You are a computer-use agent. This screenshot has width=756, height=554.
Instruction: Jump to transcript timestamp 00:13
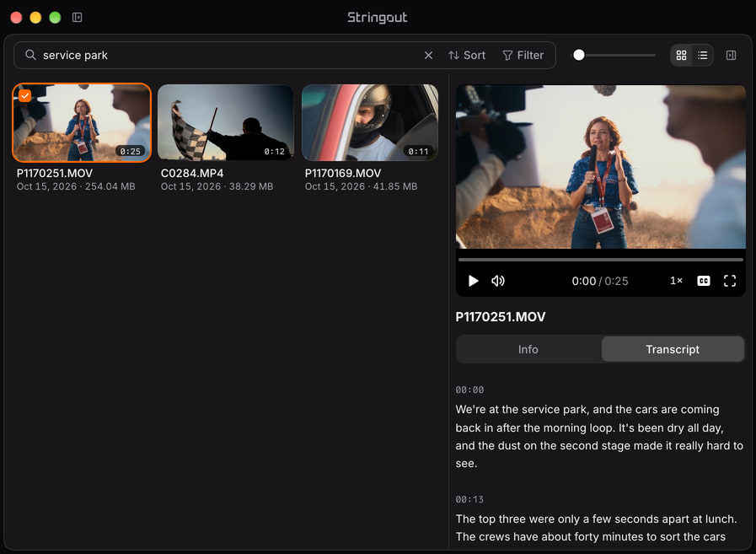point(469,499)
